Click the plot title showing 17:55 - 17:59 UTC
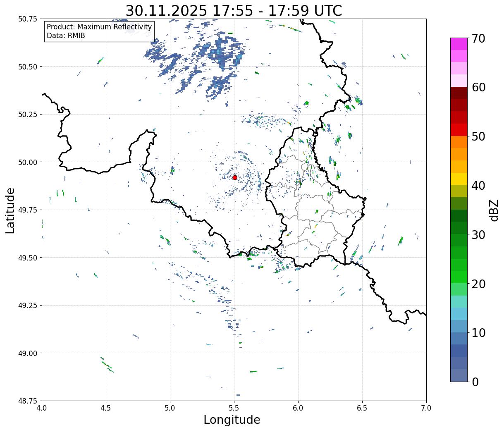The width and height of the screenshot is (504, 430). point(234,10)
